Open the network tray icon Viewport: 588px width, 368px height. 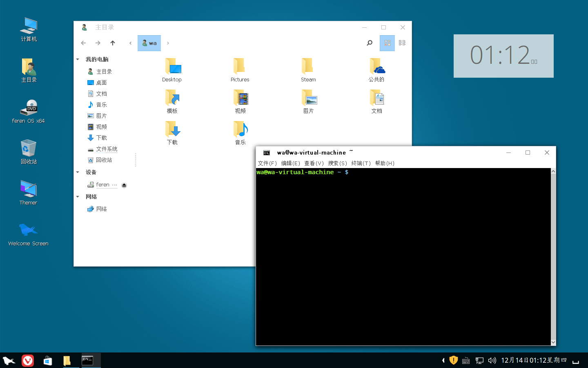(479, 361)
